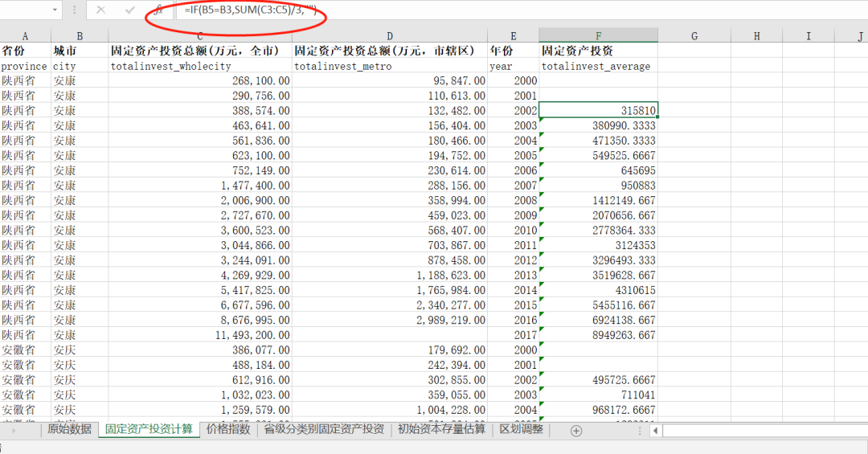Viewport: 868px width, 454px height.
Task: Select column A header
Action: pyautogui.click(x=25, y=36)
